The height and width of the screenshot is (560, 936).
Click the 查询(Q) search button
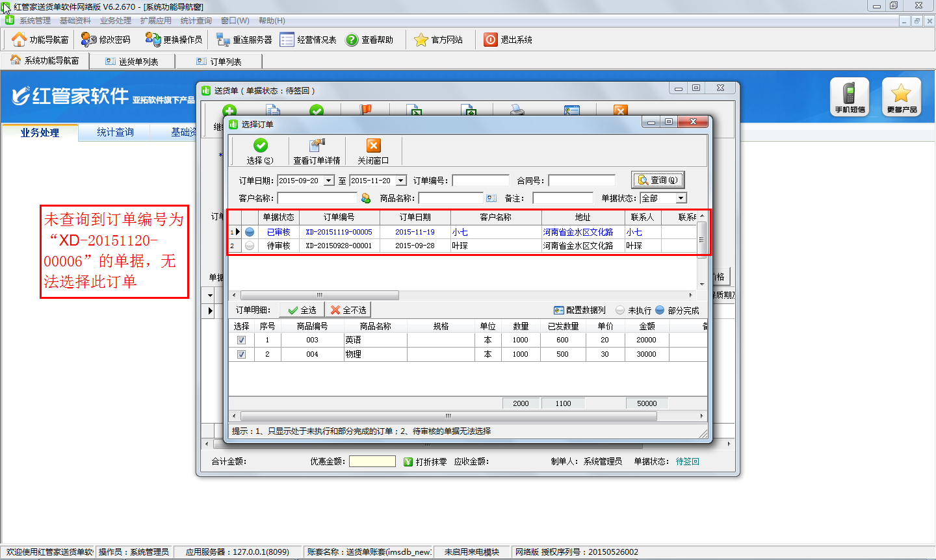[x=658, y=180]
